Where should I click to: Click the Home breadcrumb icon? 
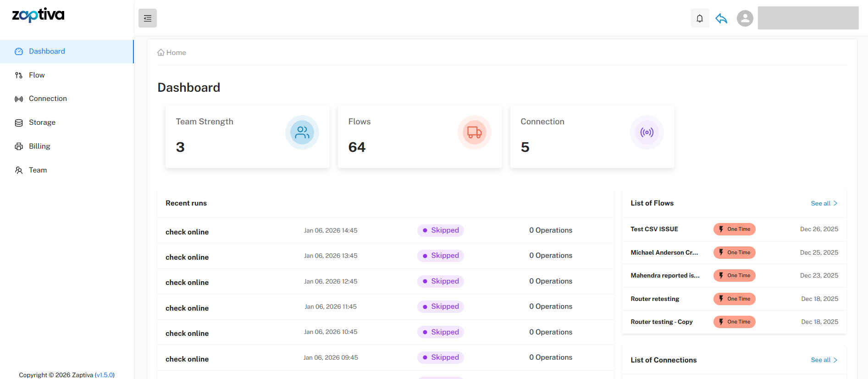161,53
